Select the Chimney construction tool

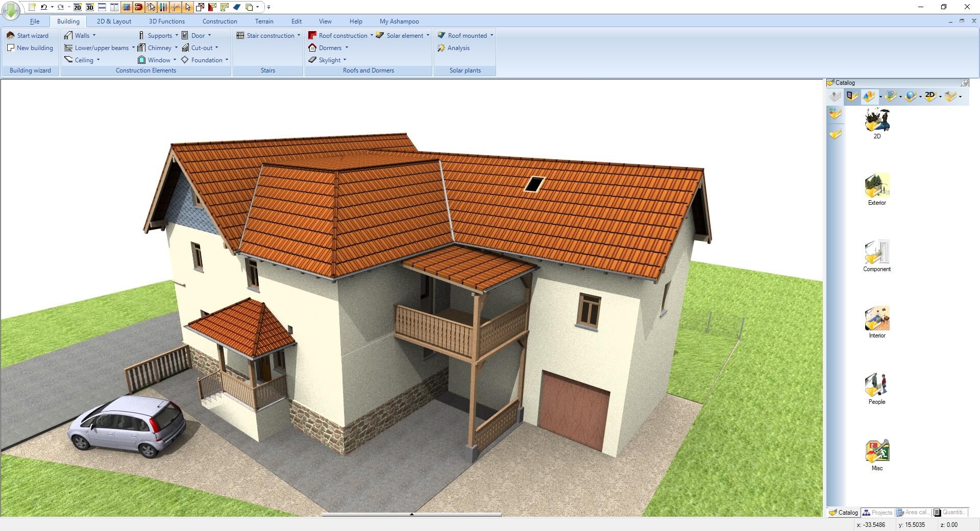(x=158, y=47)
